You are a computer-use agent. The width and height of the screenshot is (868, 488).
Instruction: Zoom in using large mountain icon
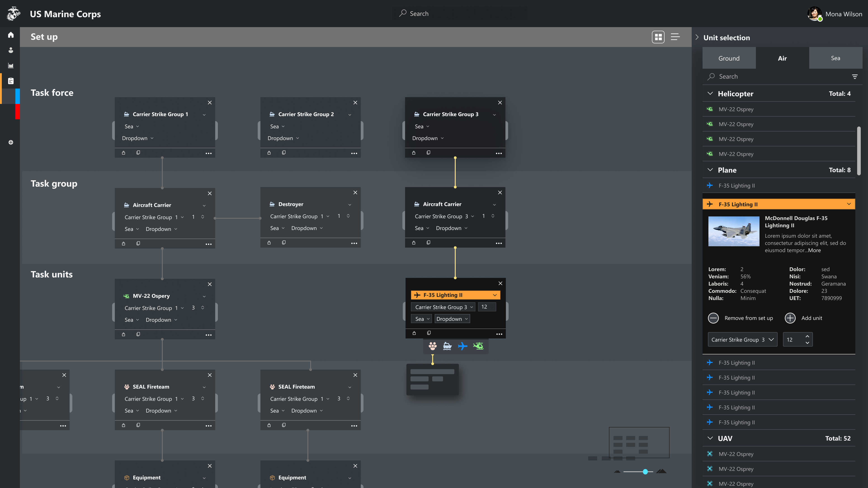tap(661, 471)
